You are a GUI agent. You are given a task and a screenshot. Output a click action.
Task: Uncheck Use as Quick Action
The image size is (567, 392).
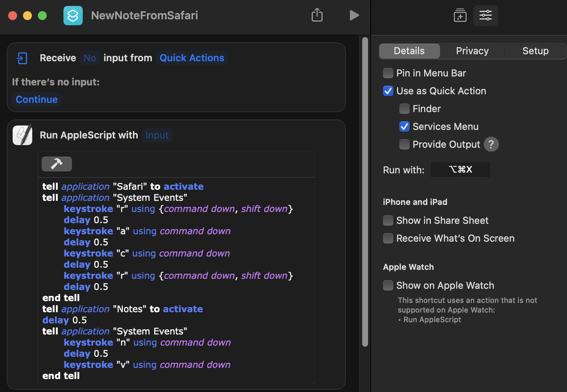pos(388,91)
